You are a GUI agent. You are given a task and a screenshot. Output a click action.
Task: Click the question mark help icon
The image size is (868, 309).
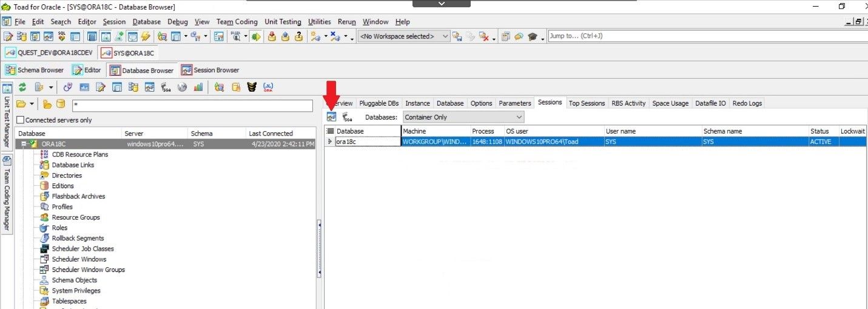(298, 36)
